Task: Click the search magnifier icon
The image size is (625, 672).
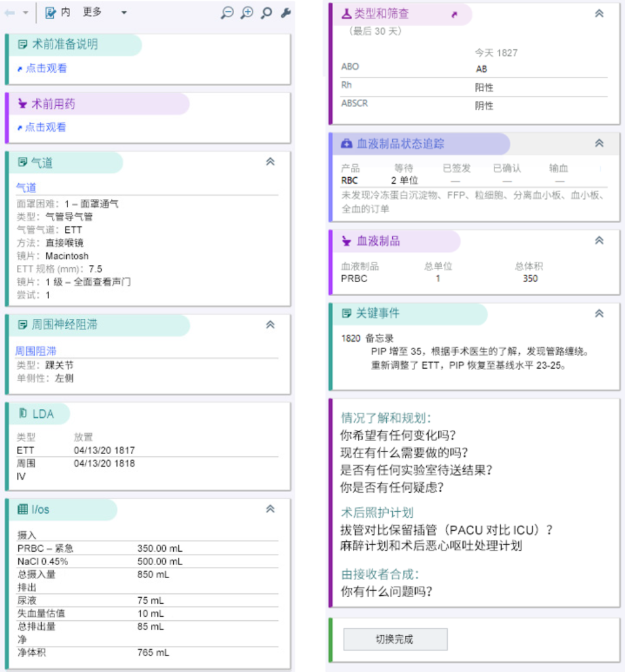Action: click(266, 13)
